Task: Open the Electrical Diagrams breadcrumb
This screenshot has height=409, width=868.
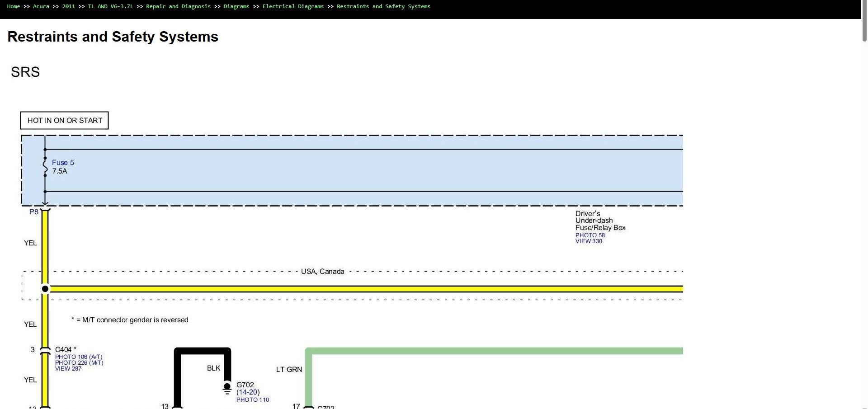Action: point(293,6)
